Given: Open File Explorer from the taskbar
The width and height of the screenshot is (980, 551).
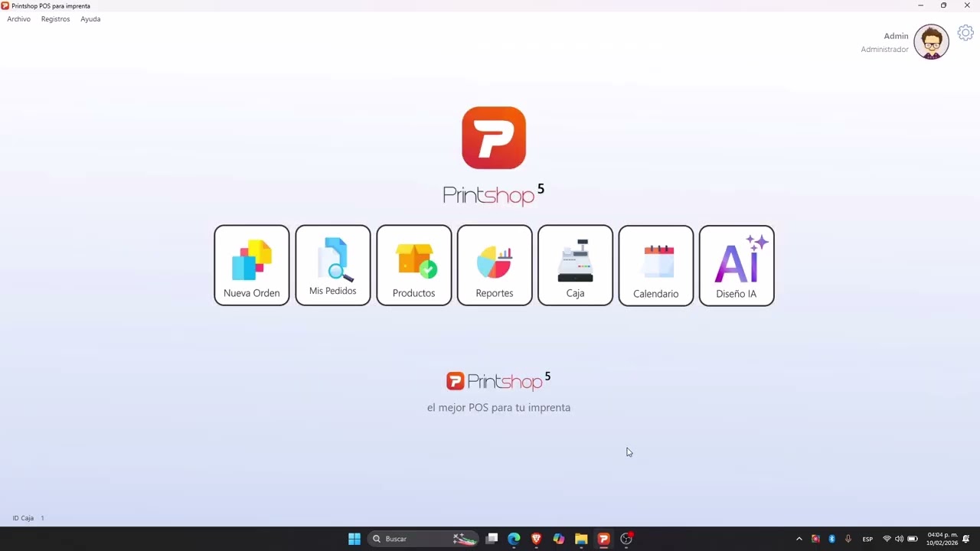Looking at the screenshot, I should coord(581,539).
